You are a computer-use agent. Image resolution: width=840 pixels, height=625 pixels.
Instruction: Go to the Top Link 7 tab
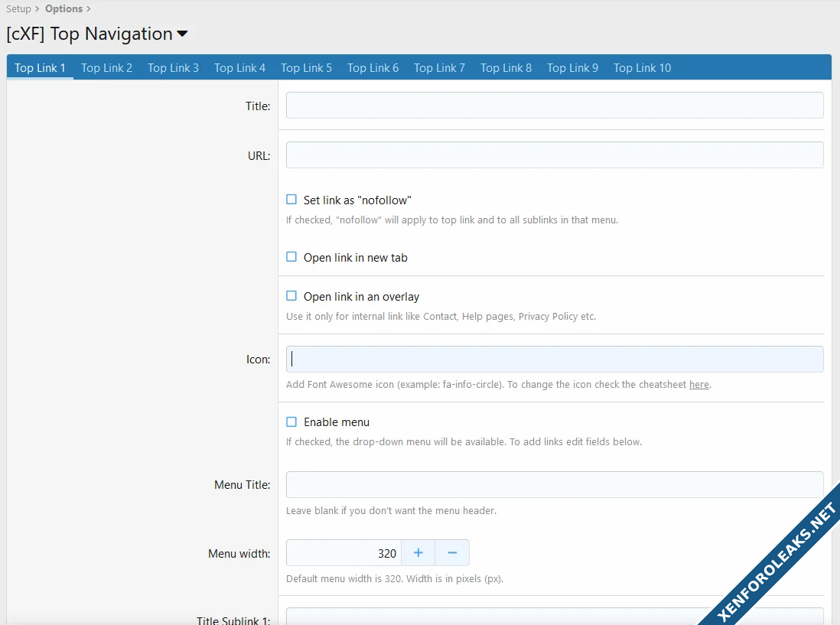click(439, 68)
